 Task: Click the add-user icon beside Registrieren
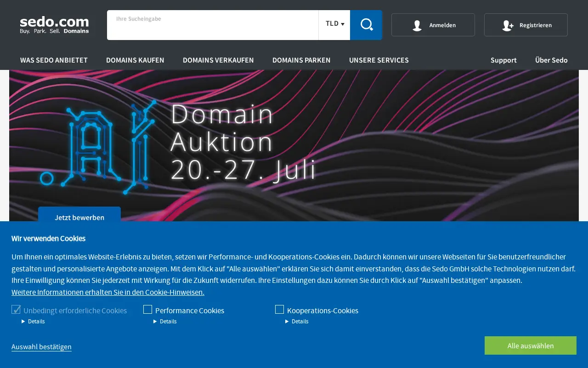[508, 25]
